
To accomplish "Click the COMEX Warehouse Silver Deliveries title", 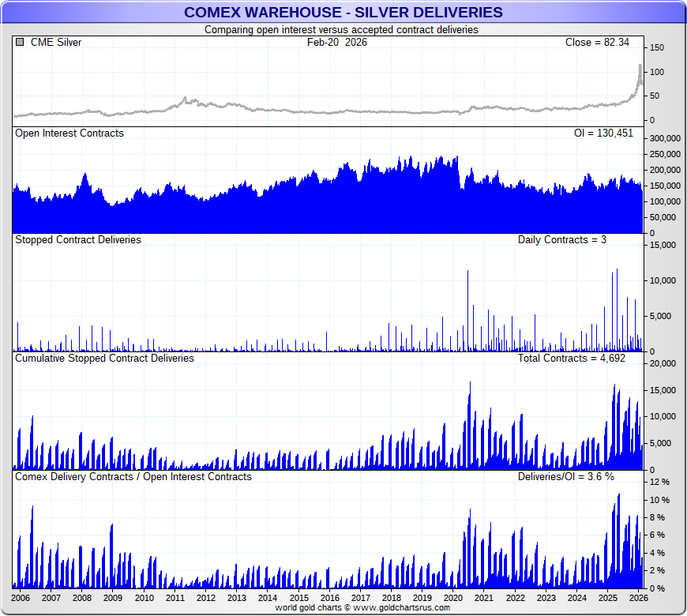I will pos(343,12).
